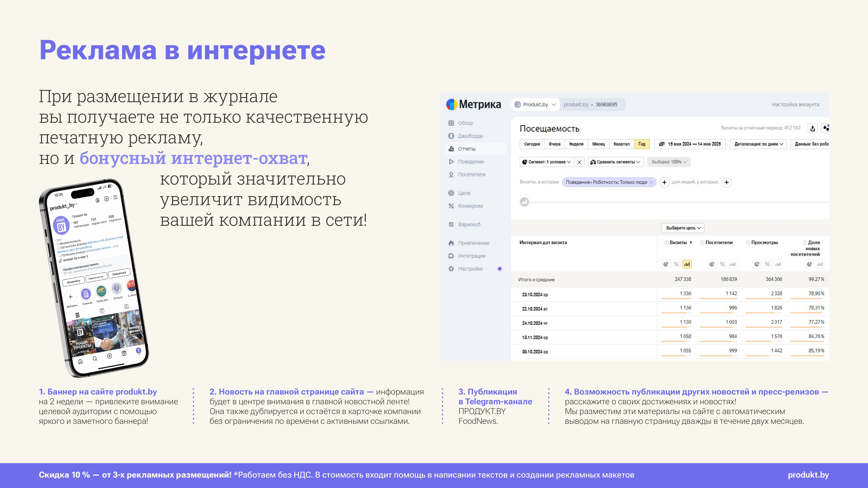868x488 pixels.
Task: Click the Просмотры column header
Action: [x=764, y=242]
